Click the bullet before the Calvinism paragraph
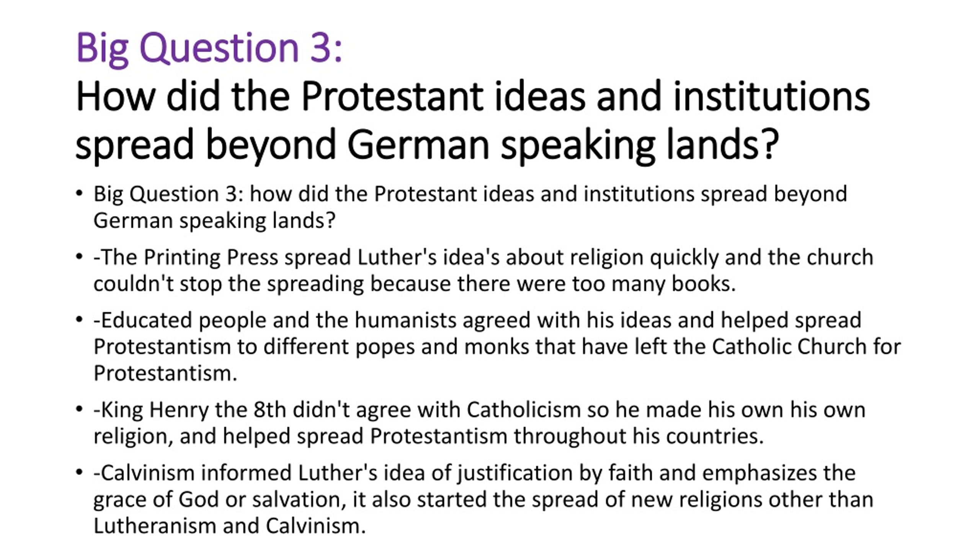This screenshot has height=551, width=980. [79, 473]
